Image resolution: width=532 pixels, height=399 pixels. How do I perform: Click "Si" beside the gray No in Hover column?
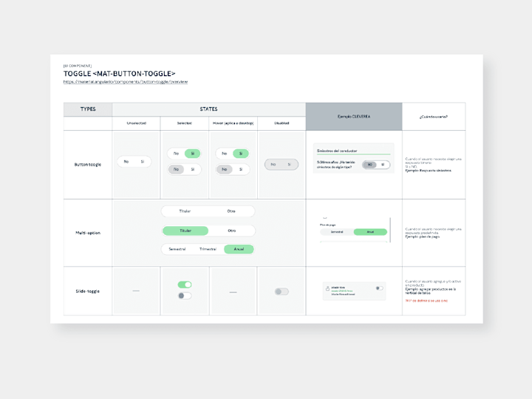tap(241, 169)
